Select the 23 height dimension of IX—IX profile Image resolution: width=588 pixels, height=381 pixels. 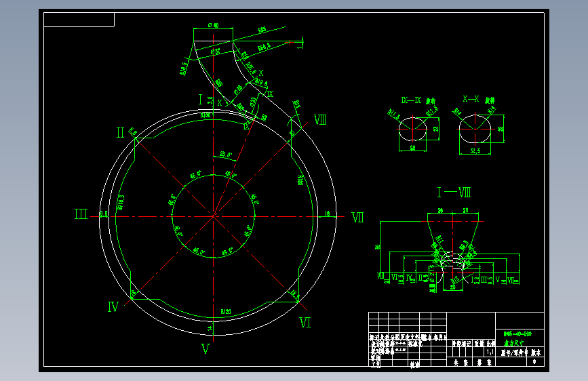(x=436, y=129)
